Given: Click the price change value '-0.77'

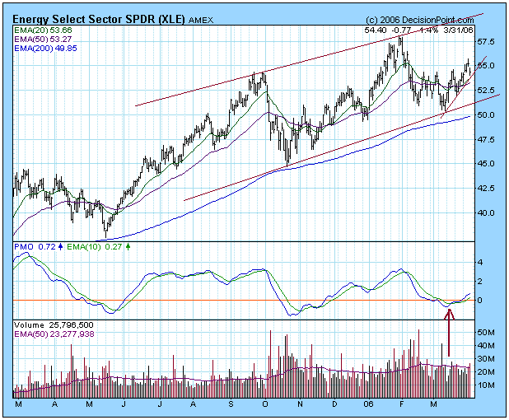Looking at the screenshot, I should [402, 30].
